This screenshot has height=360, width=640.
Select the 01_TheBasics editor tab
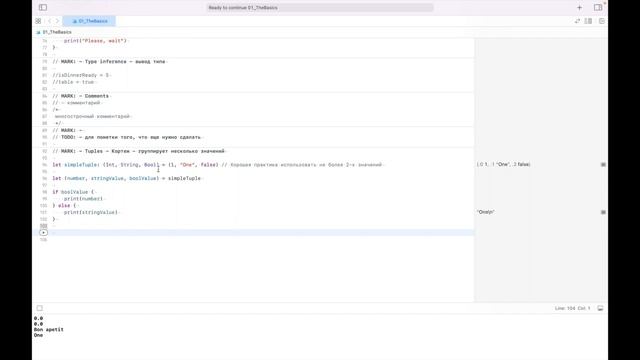click(89, 21)
